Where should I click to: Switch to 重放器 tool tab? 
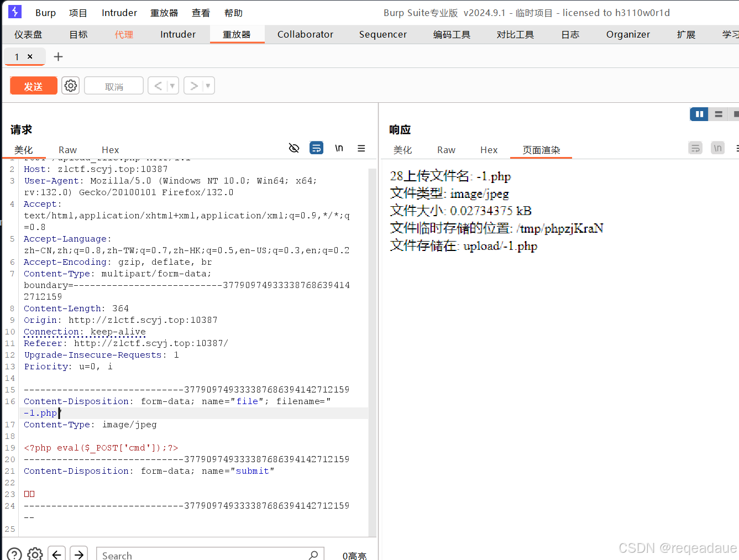click(x=237, y=34)
